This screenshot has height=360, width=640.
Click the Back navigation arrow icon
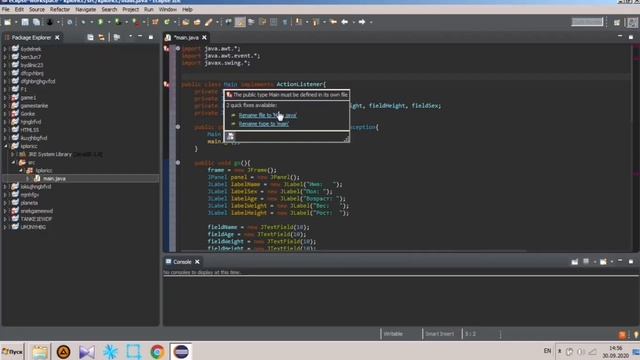tap(345, 22)
